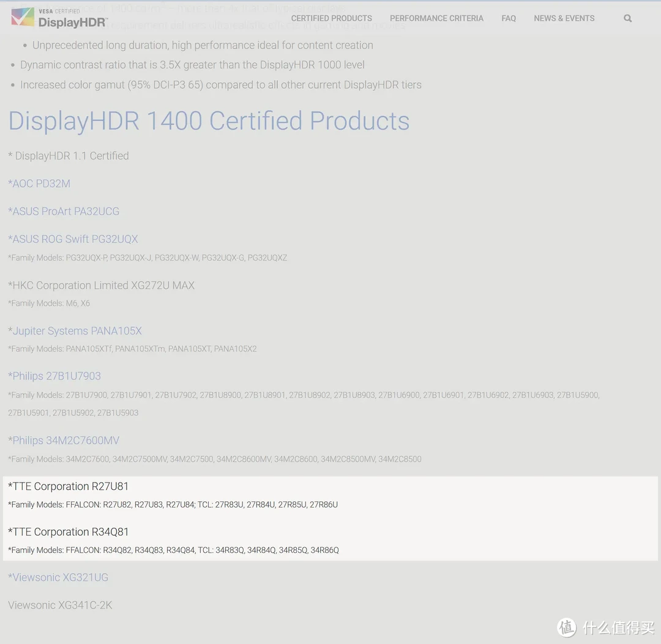Click the 27B1U7900 family models line

pos(304,404)
